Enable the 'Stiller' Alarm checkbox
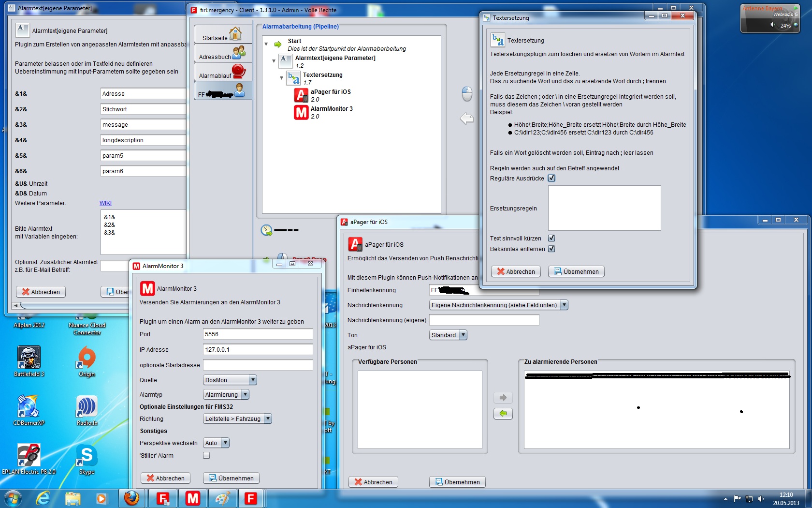812x508 pixels. coord(206,455)
